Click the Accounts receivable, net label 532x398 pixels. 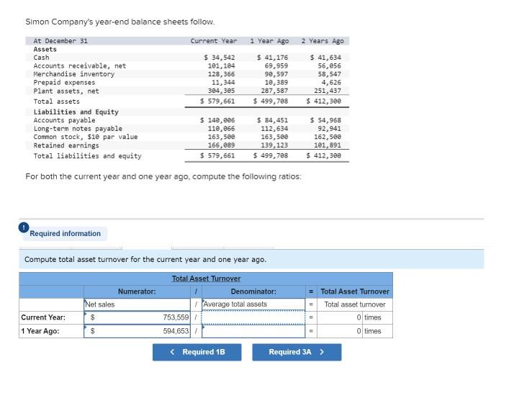(x=80, y=65)
